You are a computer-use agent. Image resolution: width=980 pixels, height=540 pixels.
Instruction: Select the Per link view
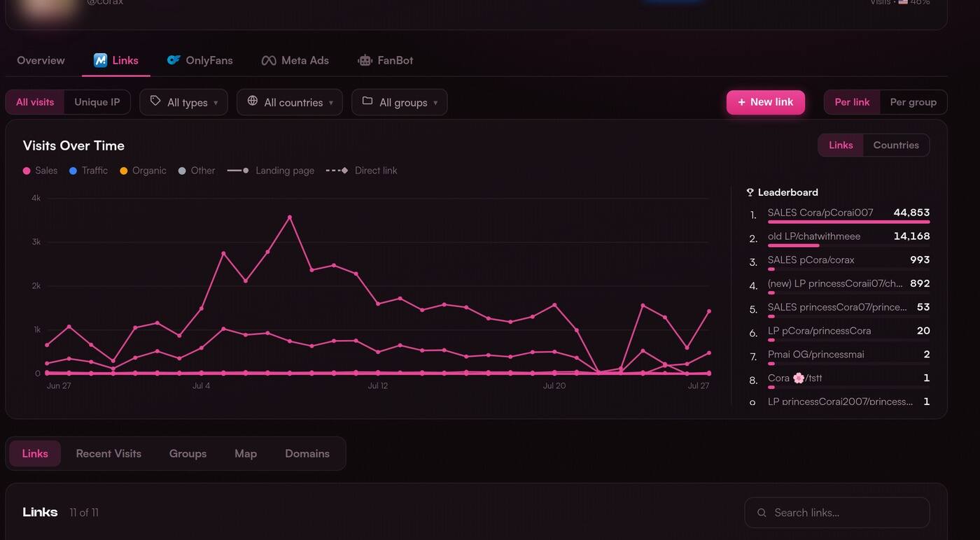tap(852, 102)
